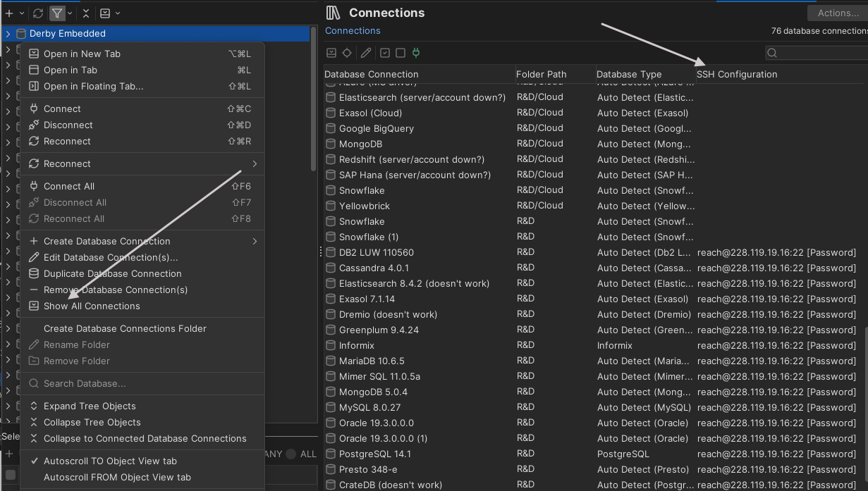
Task: Click the collapse-all icon in the toolbar
Action: click(x=87, y=13)
